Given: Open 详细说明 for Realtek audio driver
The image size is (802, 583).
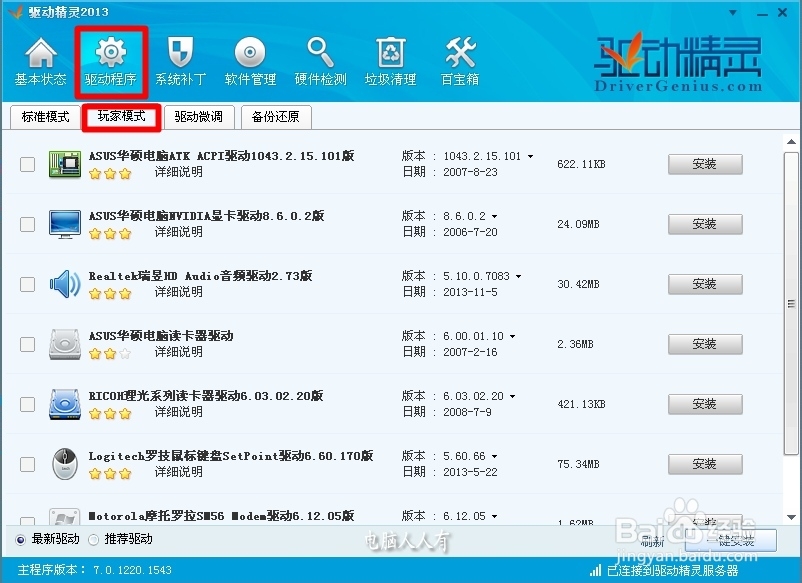Looking at the screenshot, I should coord(179,292).
